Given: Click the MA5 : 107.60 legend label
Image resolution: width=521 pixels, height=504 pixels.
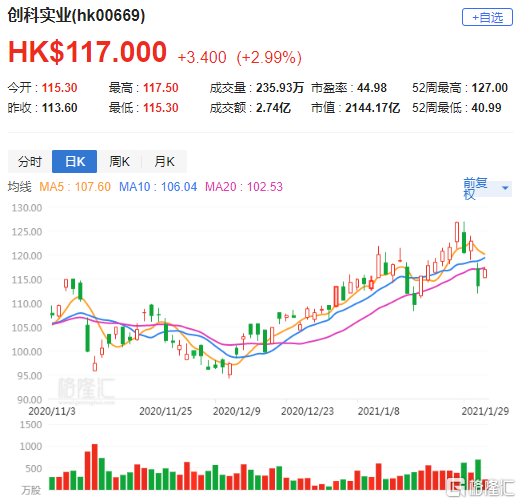Looking at the screenshot, I should [75, 187].
